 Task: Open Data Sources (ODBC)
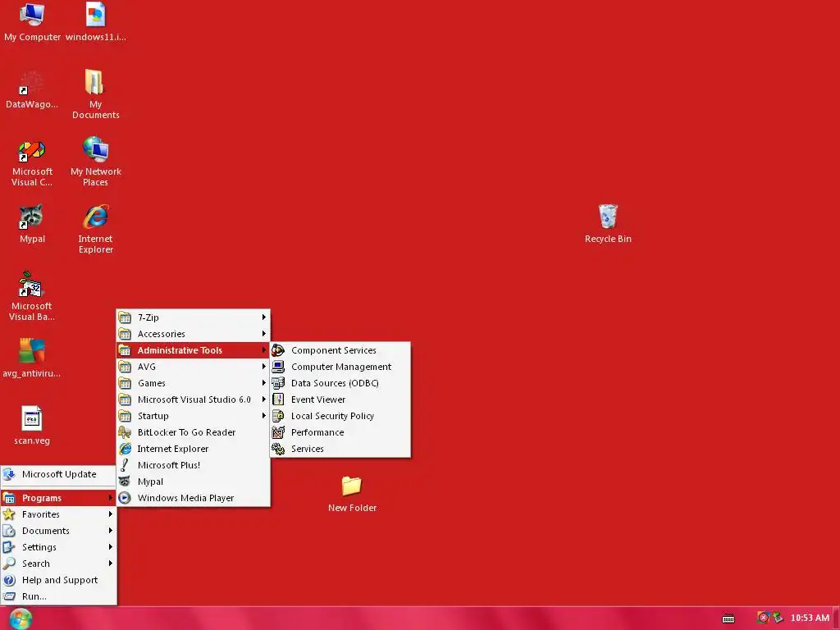(340, 383)
